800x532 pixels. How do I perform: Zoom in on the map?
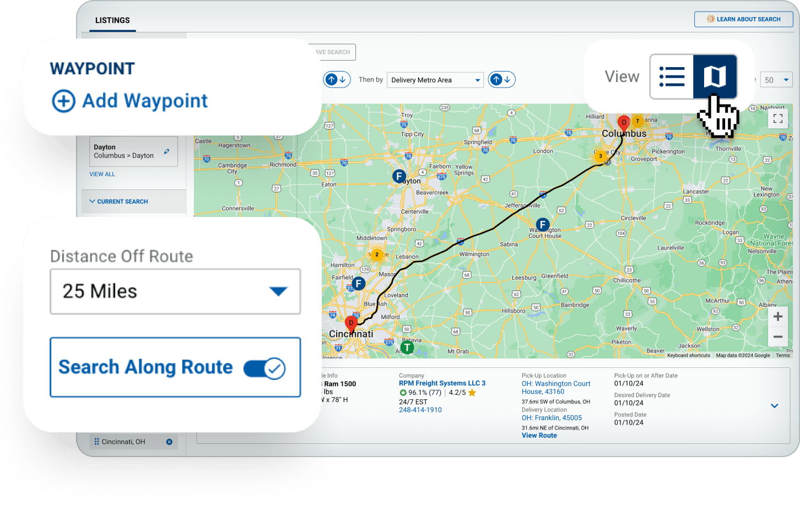pos(777,317)
